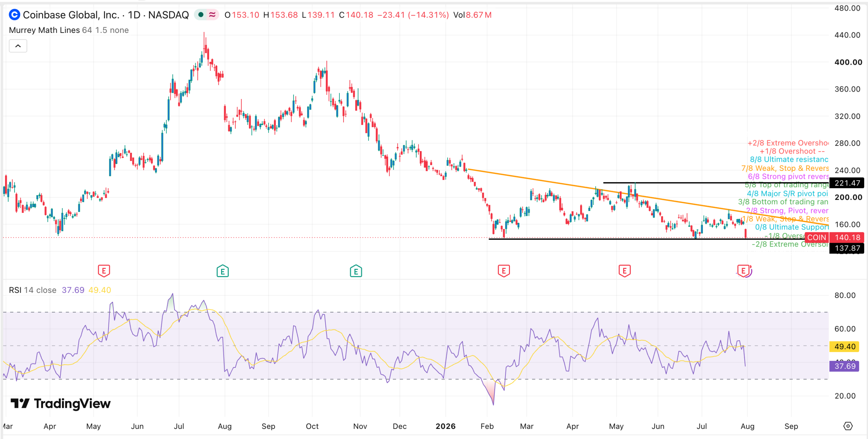This screenshot has width=868, height=439.
Task: Open the red earnings marker in Feb 2026
Action: coord(504,271)
